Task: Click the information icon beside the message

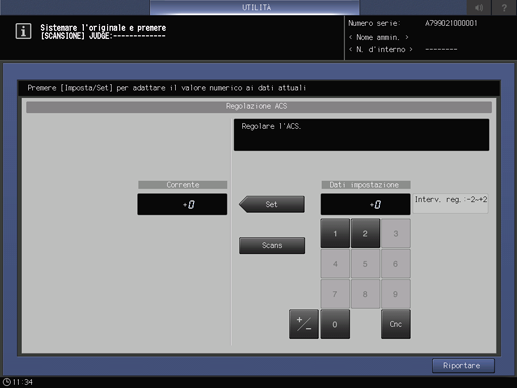Action: 23,31
